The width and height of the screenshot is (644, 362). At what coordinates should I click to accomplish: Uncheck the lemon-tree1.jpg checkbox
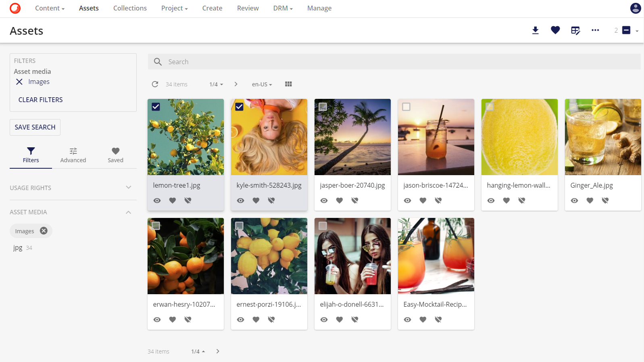point(156,107)
